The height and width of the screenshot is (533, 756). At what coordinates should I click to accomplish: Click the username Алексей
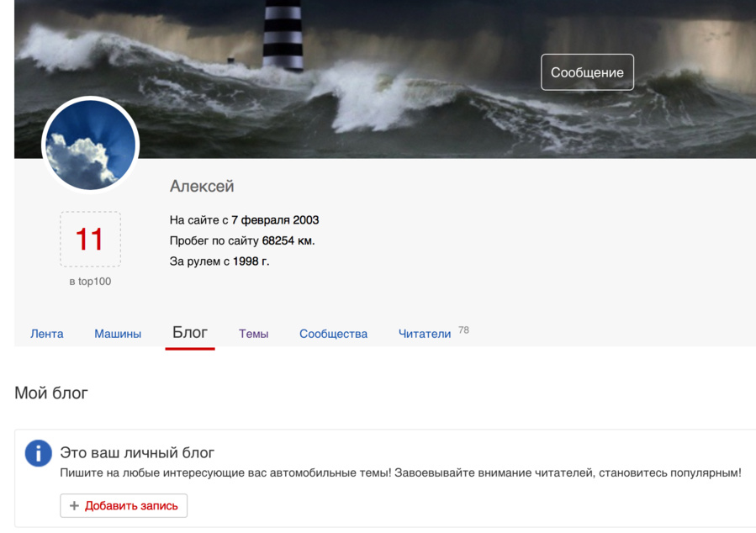[x=202, y=186]
